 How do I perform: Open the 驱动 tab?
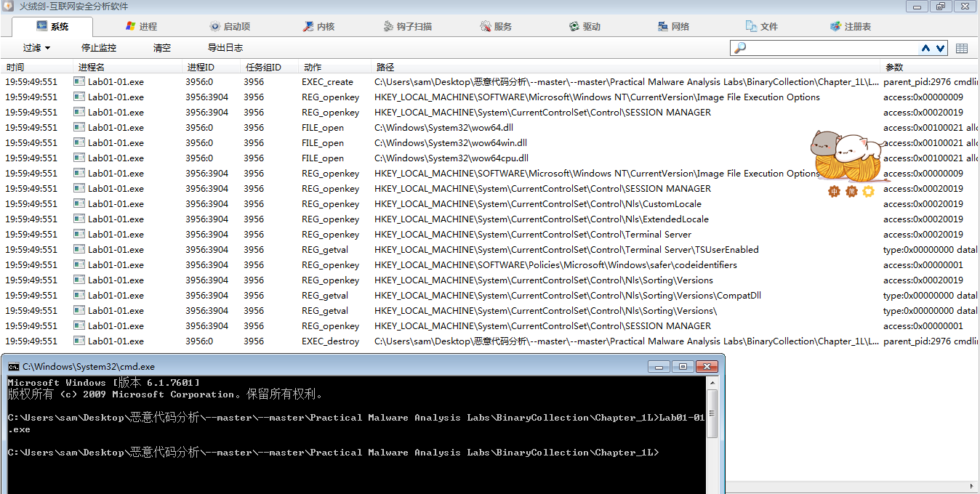point(585,26)
